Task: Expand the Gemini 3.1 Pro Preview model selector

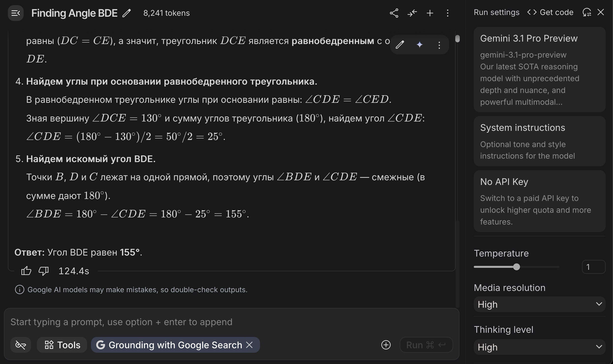Action: tap(539, 69)
